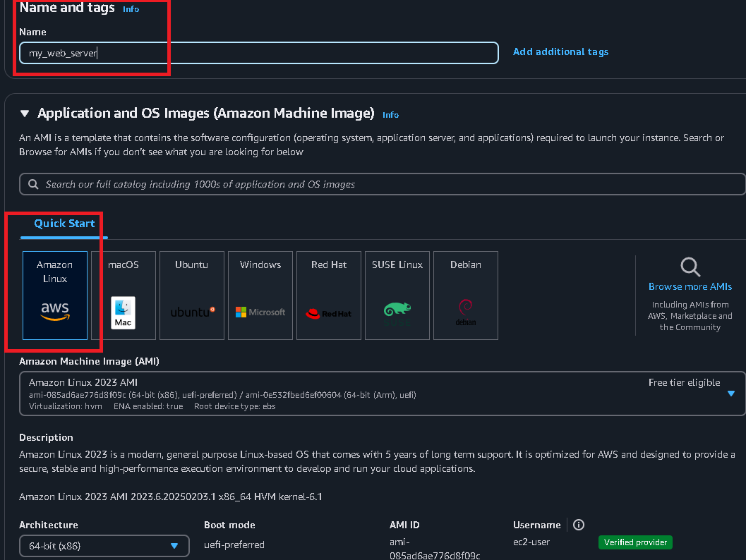746x560 pixels.
Task: Click the ENA enabled: true text
Action: pos(148,406)
